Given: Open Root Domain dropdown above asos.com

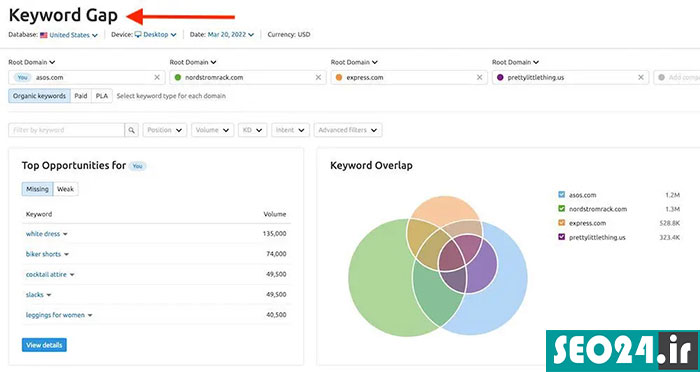Looking at the screenshot, I should [32, 63].
